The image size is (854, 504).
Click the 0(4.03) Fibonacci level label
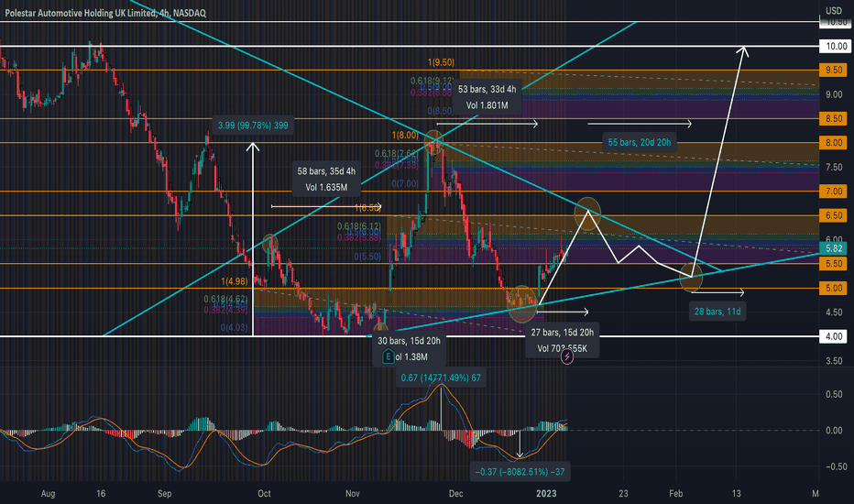point(235,328)
